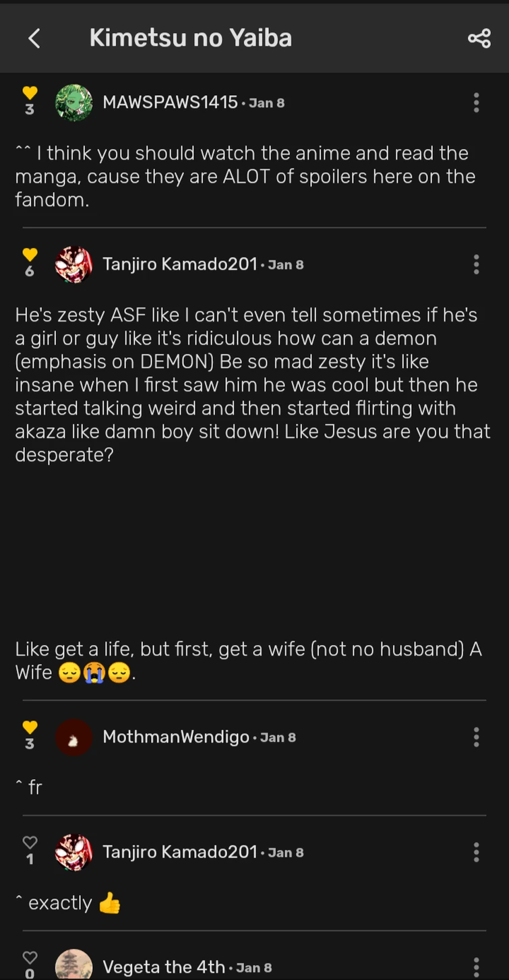509x980 pixels.
Task: Tap the back arrow in header
Action: (34, 38)
